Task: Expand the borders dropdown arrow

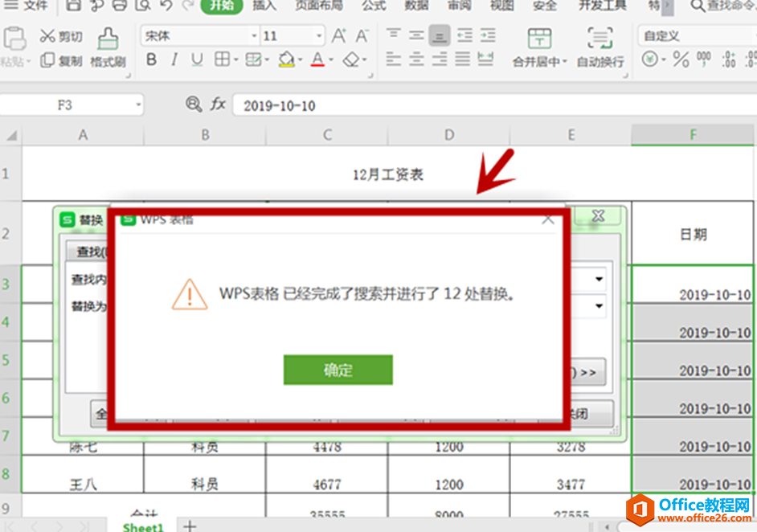Action: 236,59
